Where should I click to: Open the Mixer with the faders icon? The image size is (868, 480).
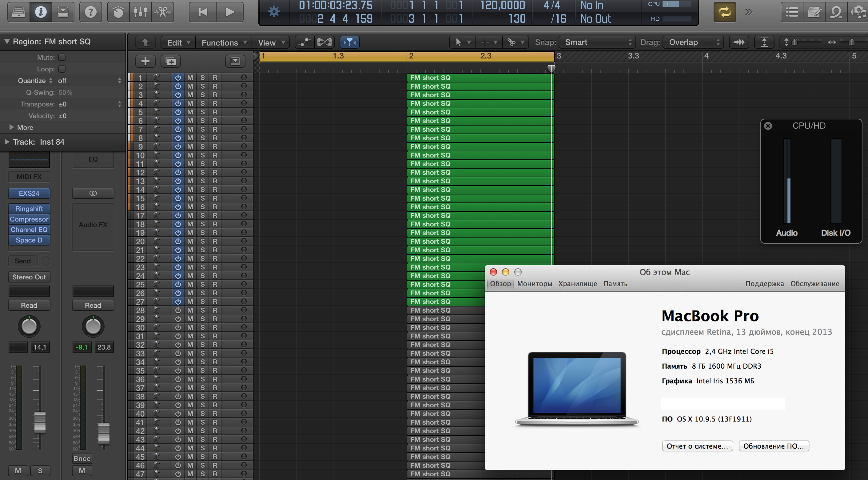click(140, 12)
